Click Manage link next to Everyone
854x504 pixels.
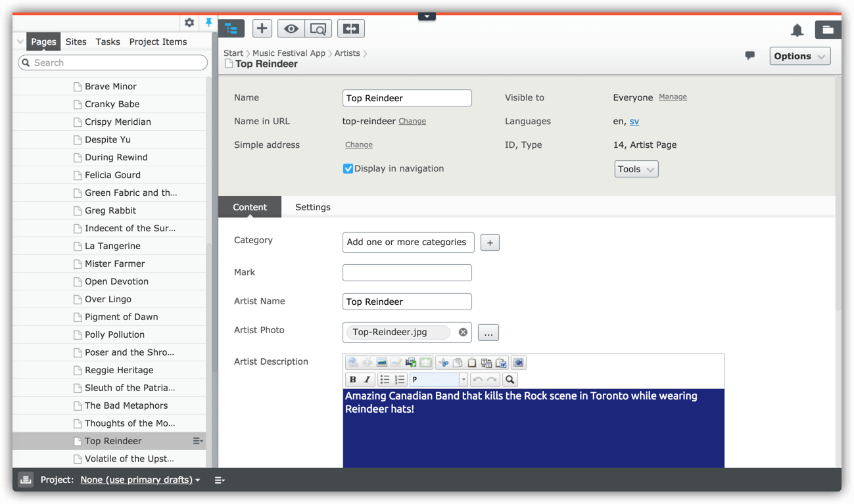click(x=673, y=97)
